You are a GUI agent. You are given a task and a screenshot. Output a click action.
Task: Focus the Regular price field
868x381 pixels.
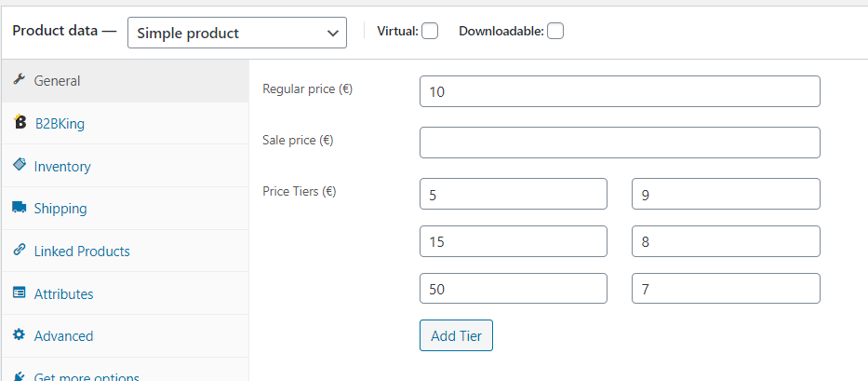[620, 92]
